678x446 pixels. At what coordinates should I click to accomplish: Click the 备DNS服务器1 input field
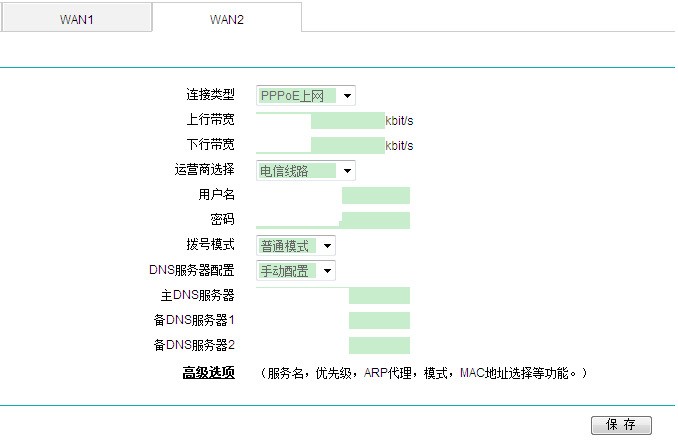click(333, 321)
